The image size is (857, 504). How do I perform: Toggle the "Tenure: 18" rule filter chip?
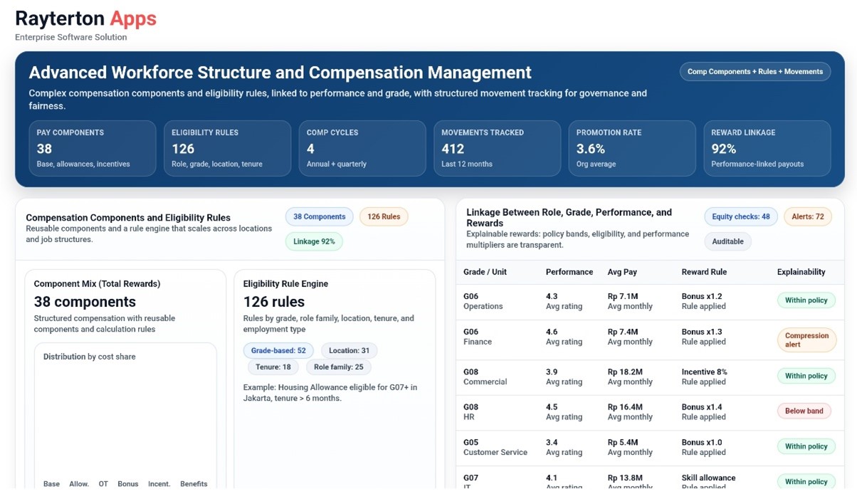(x=273, y=367)
